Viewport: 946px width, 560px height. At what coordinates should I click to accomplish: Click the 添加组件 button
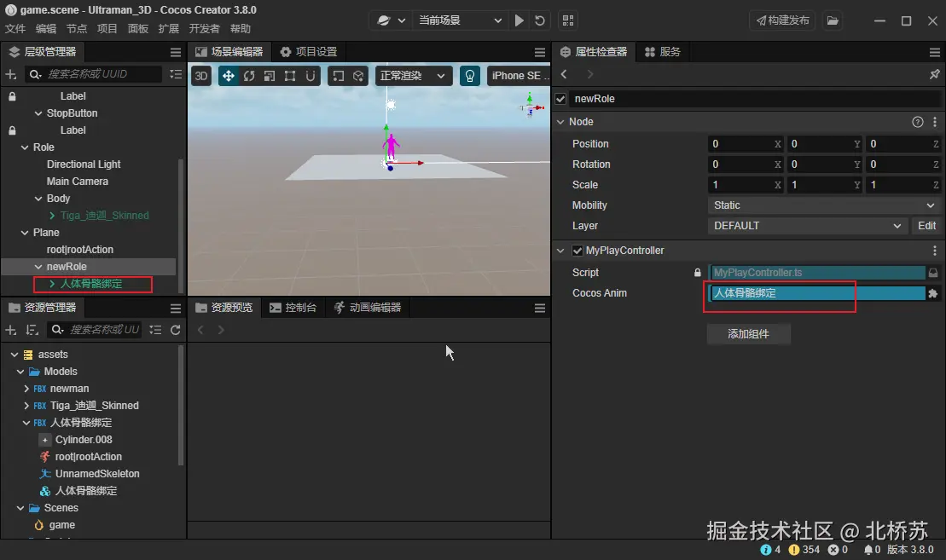(748, 334)
